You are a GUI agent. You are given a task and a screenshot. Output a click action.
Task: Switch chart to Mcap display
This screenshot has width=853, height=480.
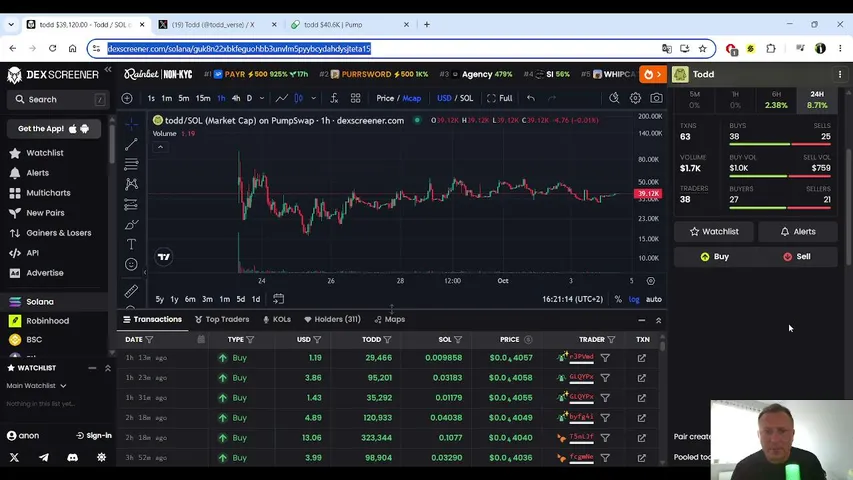click(412, 99)
